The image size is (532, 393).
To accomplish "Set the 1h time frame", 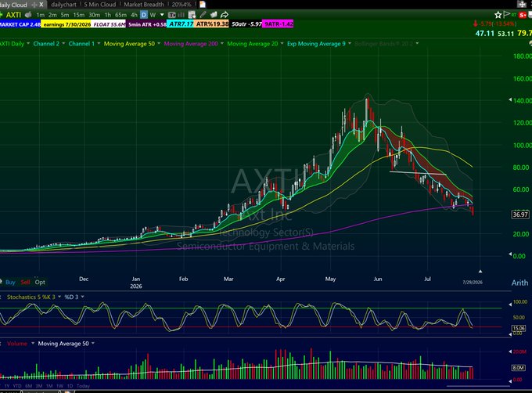I will coord(107,15).
